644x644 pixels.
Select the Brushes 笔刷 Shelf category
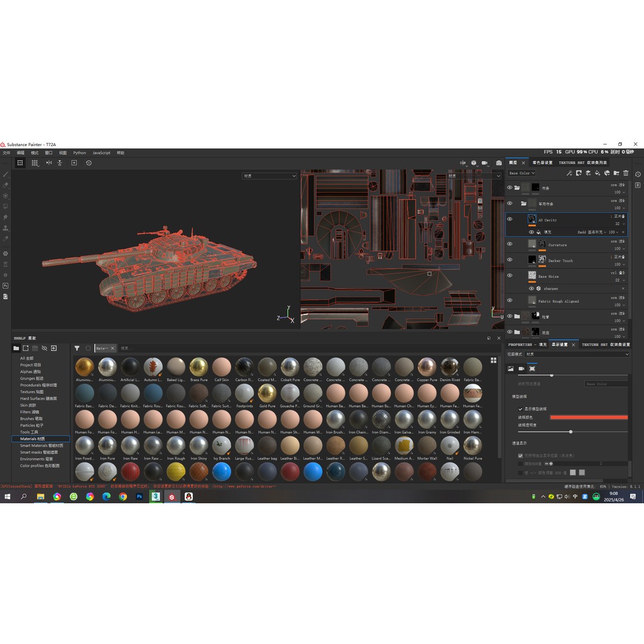31,419
